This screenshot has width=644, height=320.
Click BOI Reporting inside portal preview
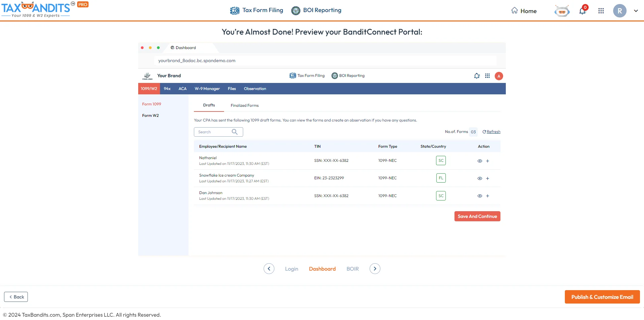pos(348,76)
